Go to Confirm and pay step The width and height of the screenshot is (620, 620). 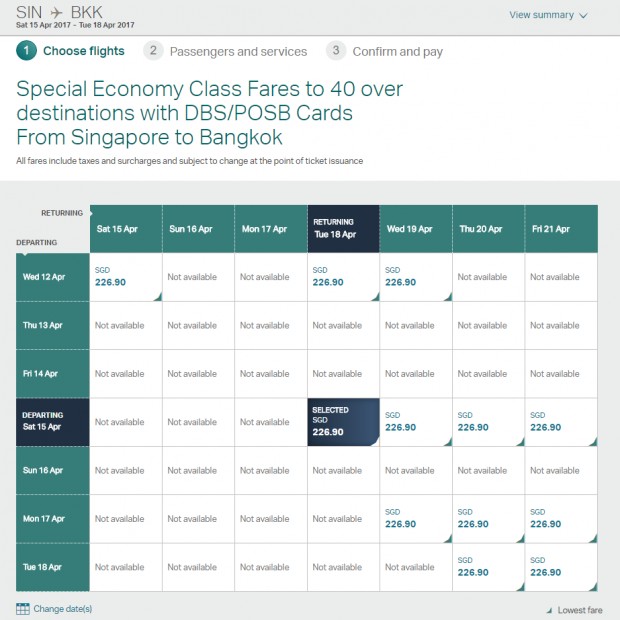[x=398, y=51]
